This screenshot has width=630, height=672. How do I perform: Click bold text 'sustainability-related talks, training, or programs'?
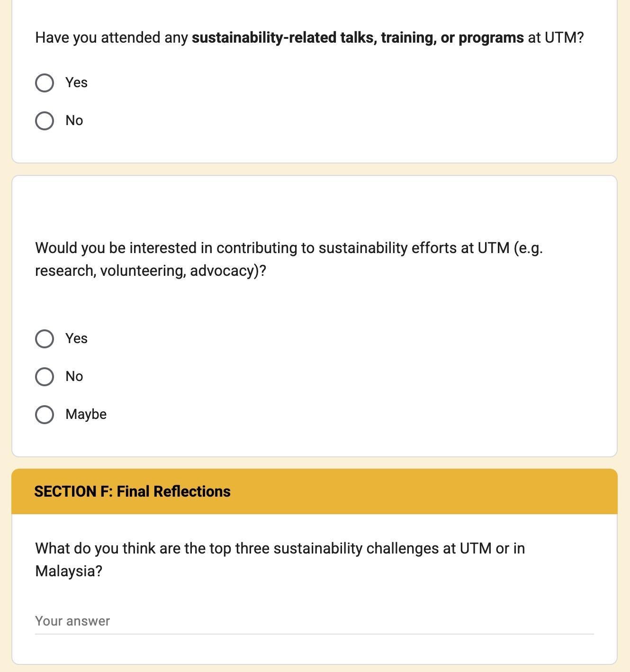(358, 37)
